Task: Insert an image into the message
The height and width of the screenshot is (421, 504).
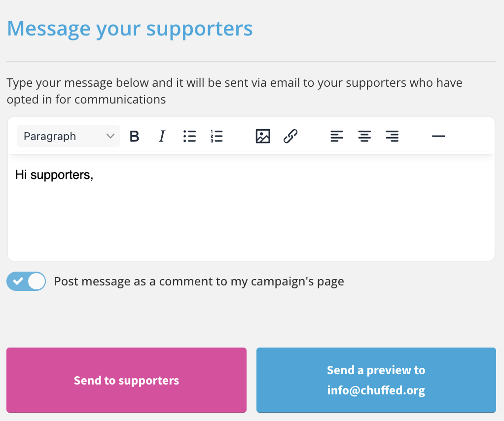Action: tap(263, 136)
